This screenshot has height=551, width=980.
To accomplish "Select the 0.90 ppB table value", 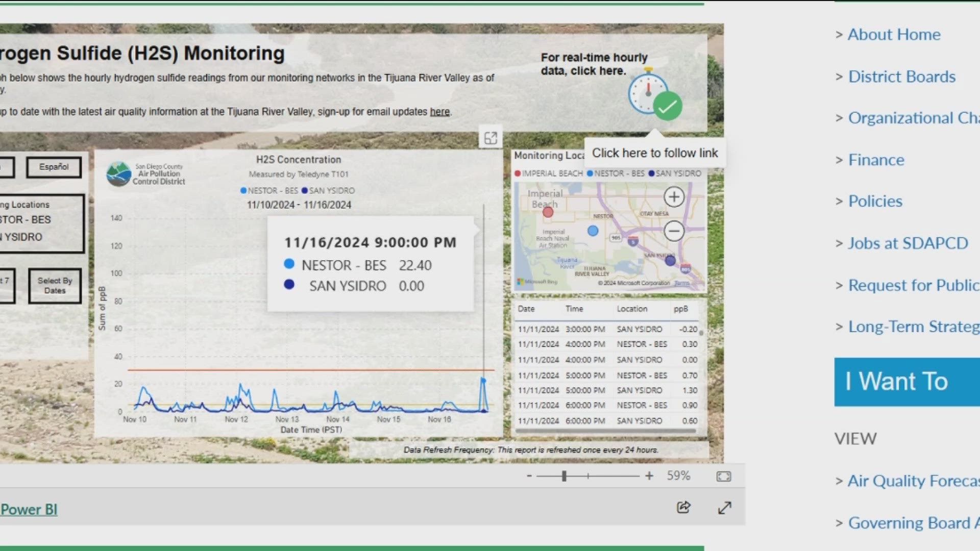I will [690, 406].
